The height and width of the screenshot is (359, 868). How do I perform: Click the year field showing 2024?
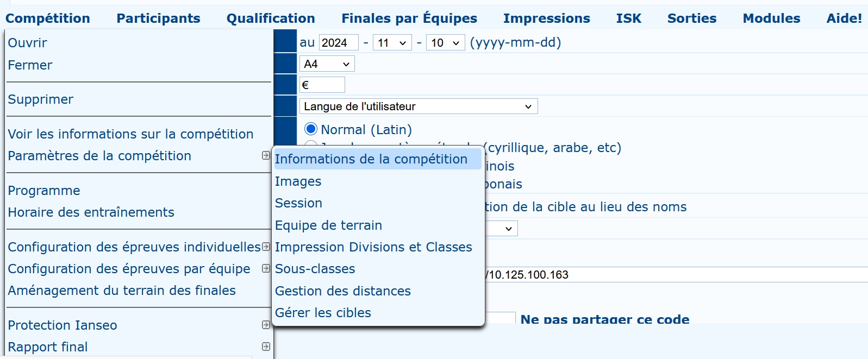point(339,43)
